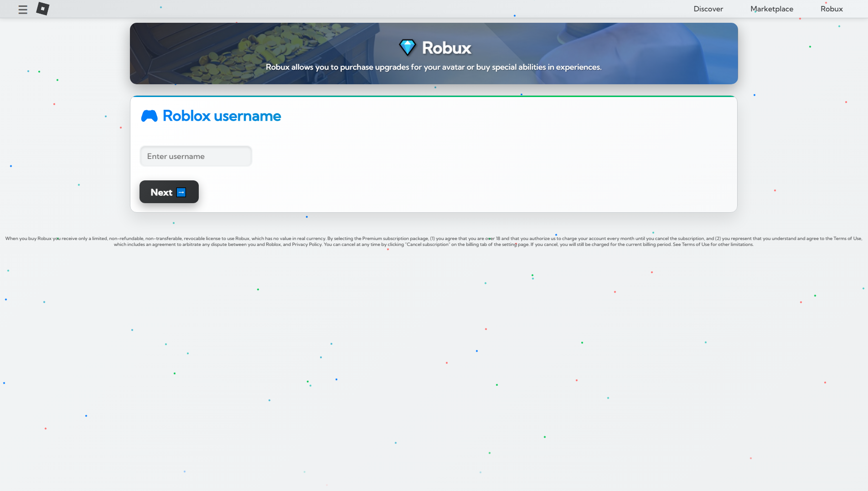Click the Next button
This screenshot has width=868, height=491.
point(169,192)
